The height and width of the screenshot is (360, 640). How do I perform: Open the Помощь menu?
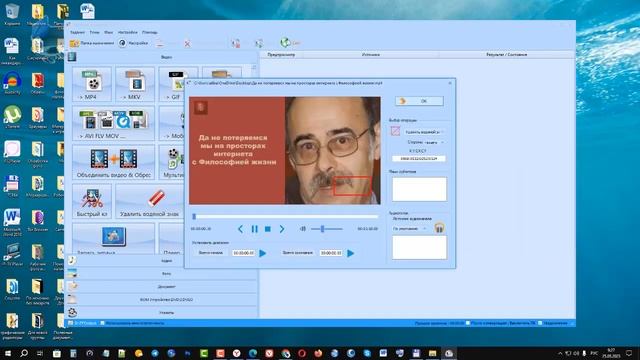[150, 32]
